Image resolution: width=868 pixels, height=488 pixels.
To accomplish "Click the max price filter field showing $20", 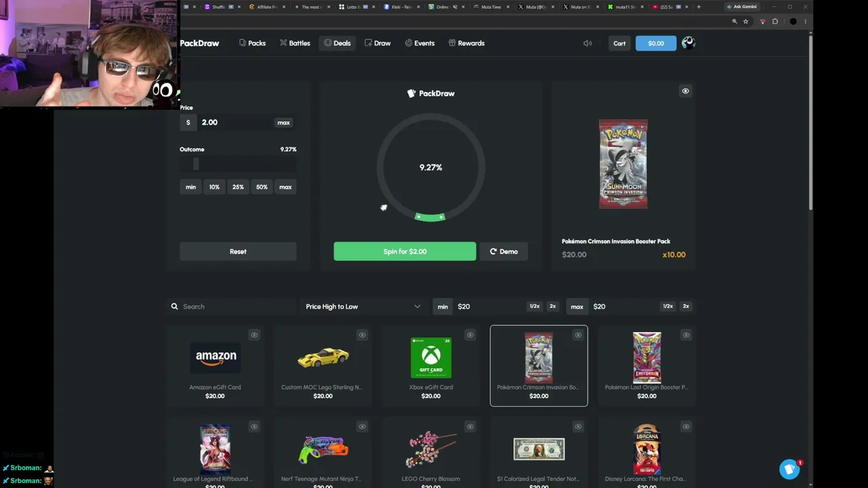I will point(624,306).
